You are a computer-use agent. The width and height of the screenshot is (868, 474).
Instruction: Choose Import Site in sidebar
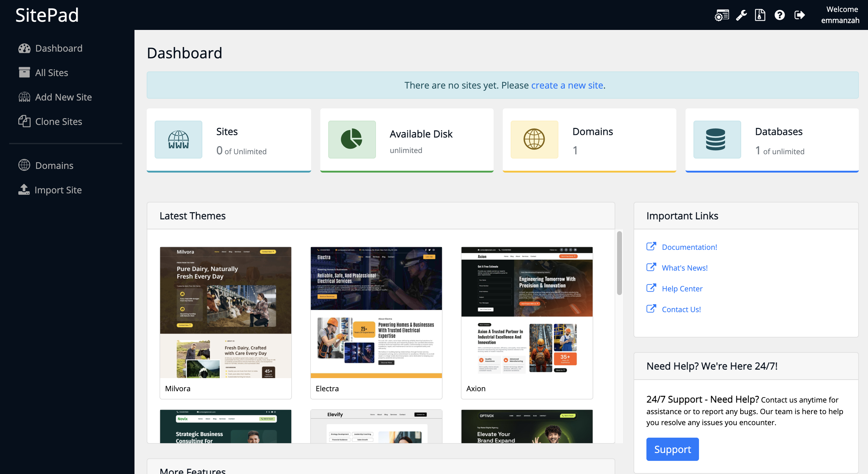click(50, 190)
